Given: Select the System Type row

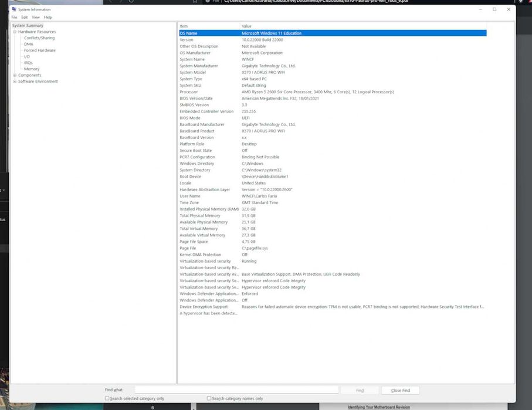Looking at the screenshot, I should tap(333, 79).
